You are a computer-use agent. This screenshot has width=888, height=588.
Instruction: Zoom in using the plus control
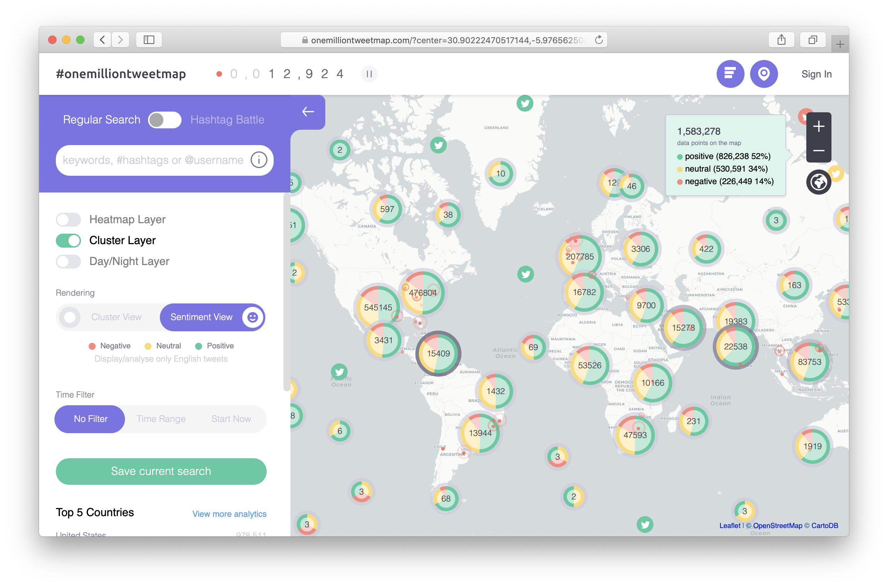coord(819,126)
